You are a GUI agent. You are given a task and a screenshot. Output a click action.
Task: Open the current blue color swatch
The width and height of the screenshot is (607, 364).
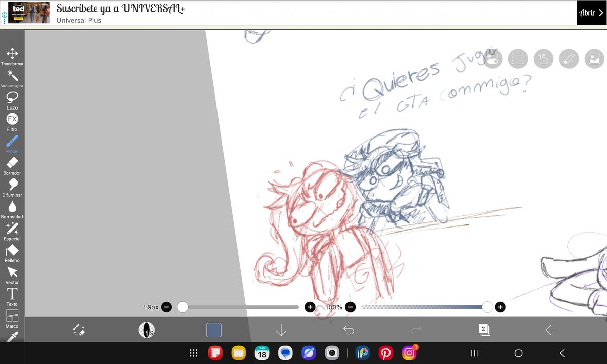(x=214, y=330)
